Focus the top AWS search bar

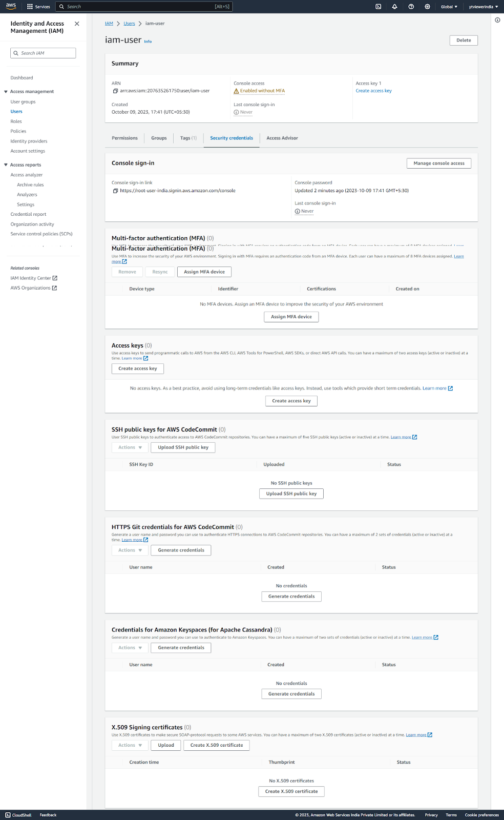coord(143,7)
